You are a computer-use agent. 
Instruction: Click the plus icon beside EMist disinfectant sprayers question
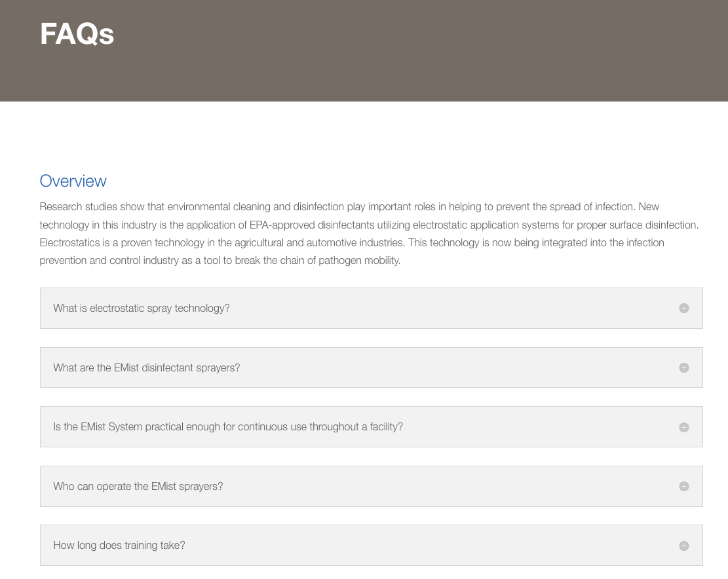[684, 367]
